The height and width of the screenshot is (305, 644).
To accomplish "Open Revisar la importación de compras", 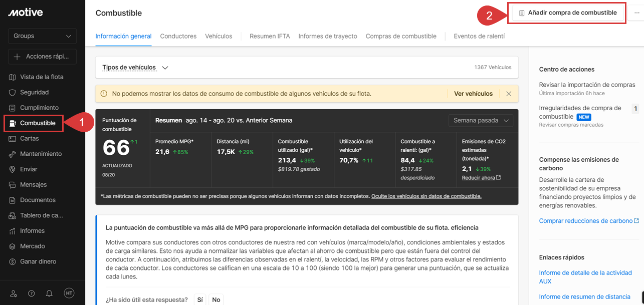I will pos(587,85).
